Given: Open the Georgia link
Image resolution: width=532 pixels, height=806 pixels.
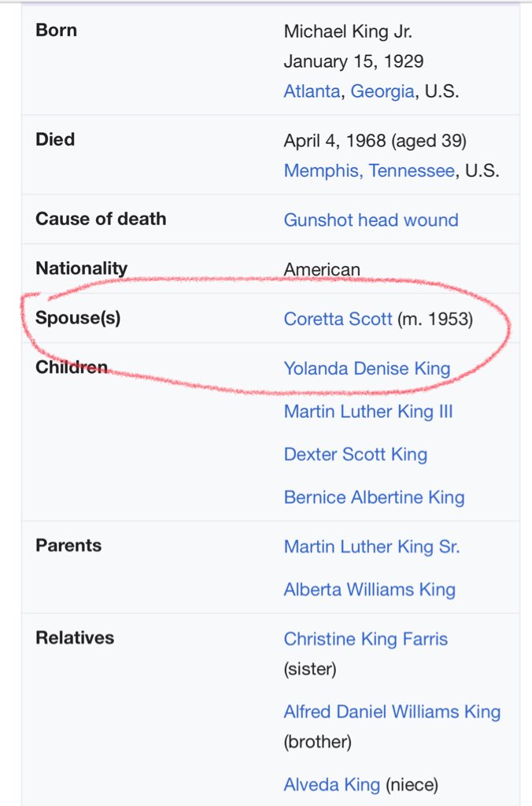Looking at the screenshot, I should point(382,91).
